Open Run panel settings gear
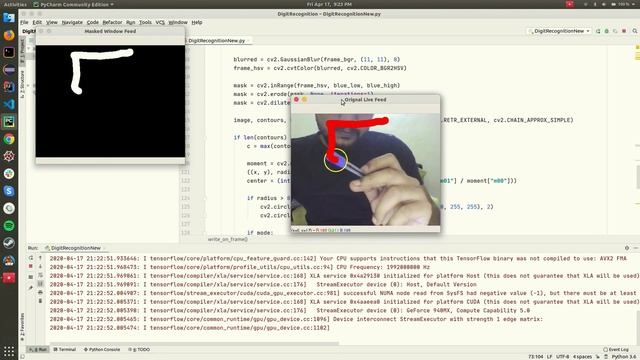The width and height of the screenshot is (640, 360). [x=627, y=248]
